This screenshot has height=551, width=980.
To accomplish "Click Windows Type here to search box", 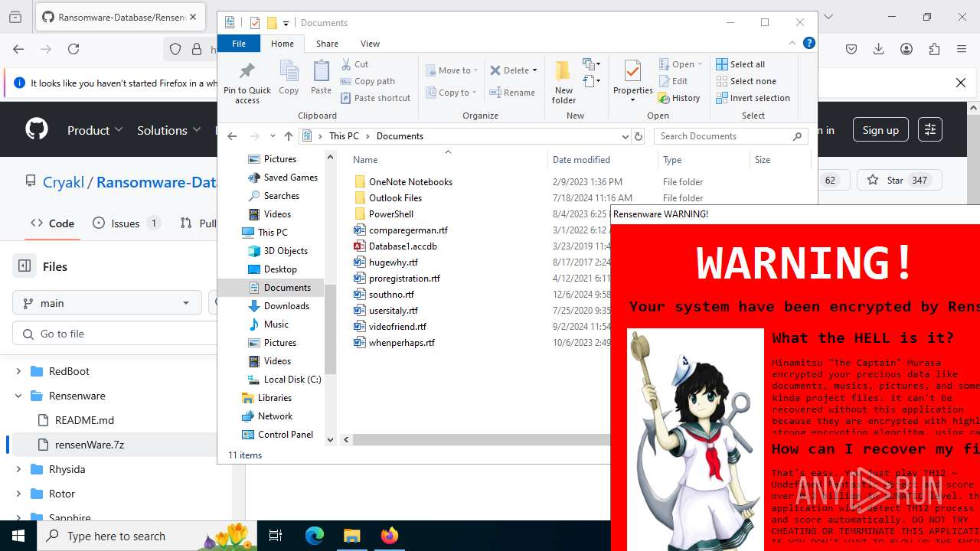I will point(145,536).
